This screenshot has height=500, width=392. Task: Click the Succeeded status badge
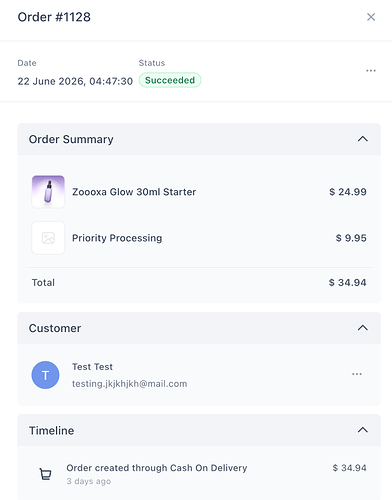pos(170,80)
